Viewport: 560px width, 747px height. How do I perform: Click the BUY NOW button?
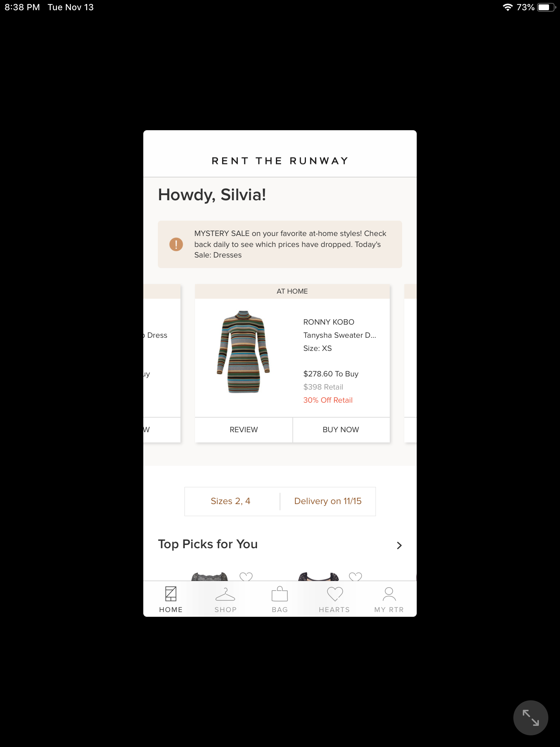tap(341, 430)
